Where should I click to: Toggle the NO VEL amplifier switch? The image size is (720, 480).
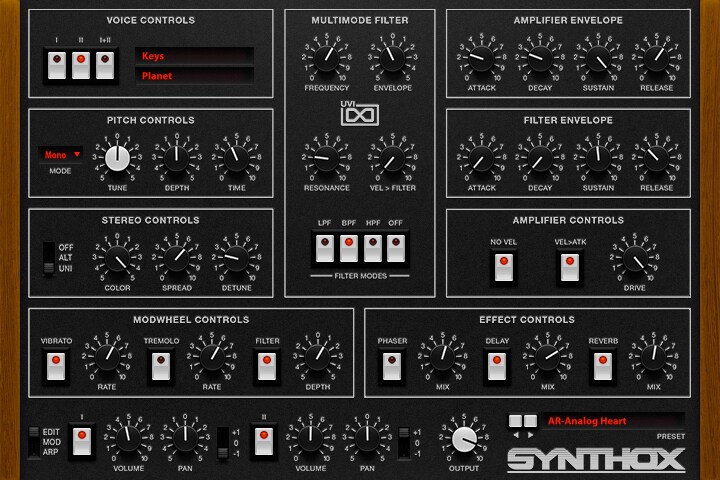point(503,268)
